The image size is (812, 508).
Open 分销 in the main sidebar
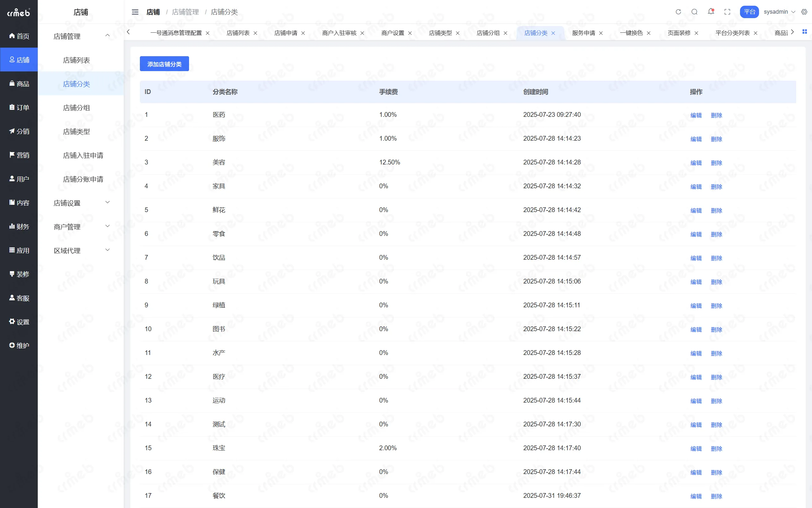[x=19, y=131]
